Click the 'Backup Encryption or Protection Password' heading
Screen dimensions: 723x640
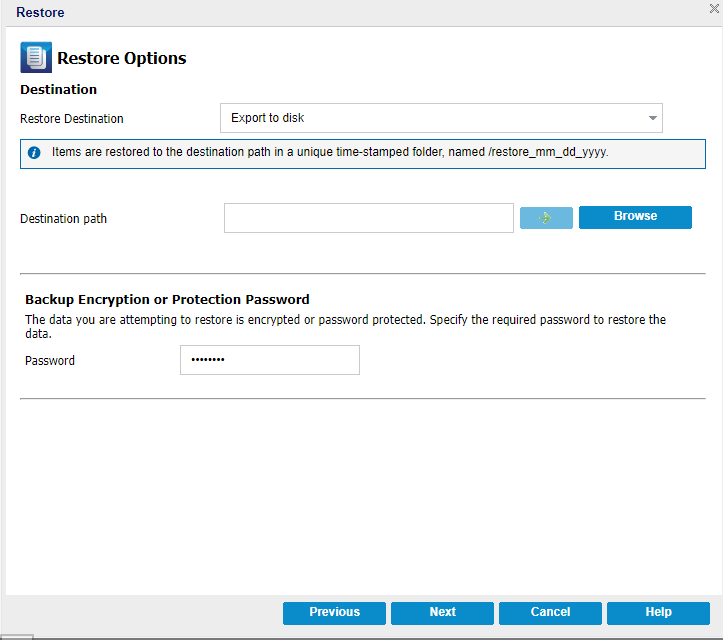click(167, 300)
